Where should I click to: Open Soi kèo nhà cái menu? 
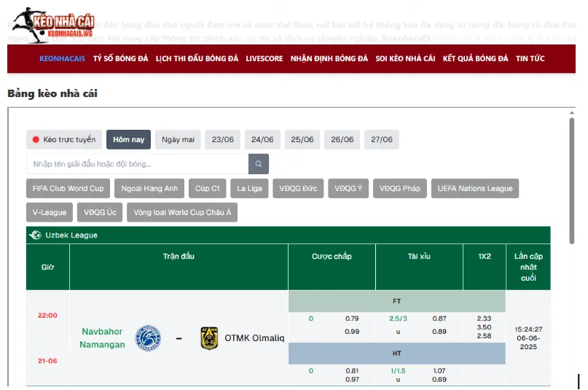tap(405, 58)
